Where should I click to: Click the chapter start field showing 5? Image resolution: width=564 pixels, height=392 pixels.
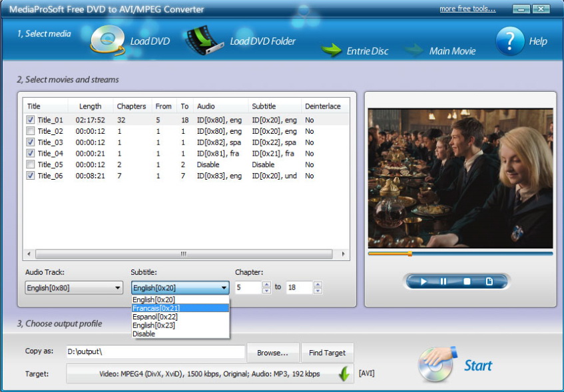click(x=248, y=288)
